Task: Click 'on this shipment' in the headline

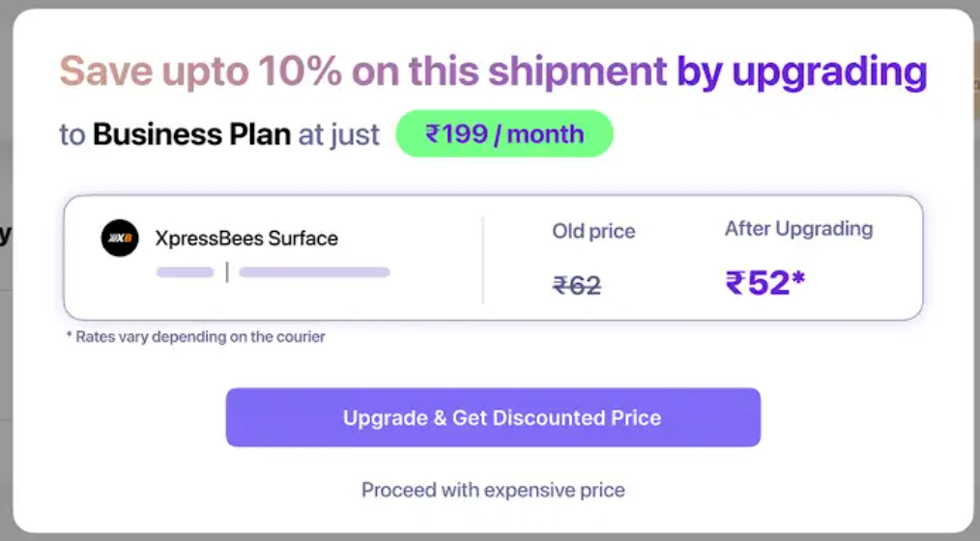Action: [x=508, y=71]
